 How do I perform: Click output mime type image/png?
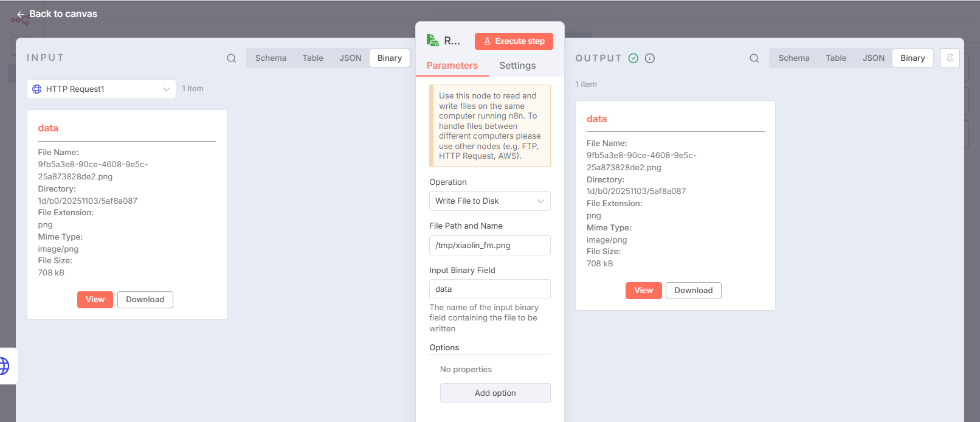point(607,240)
